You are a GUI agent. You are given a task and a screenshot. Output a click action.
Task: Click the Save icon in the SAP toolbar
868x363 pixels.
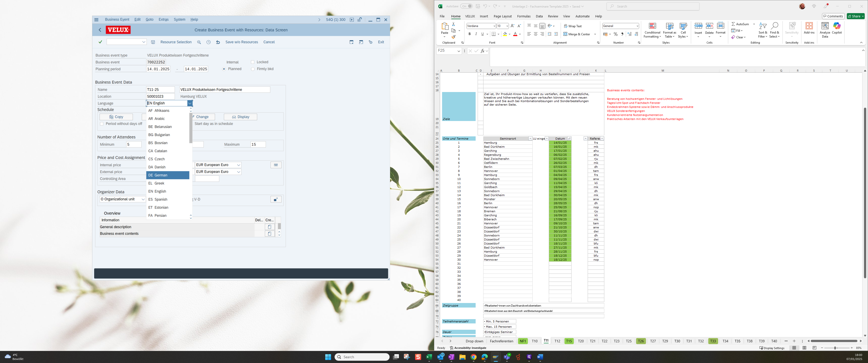[153, 42]
